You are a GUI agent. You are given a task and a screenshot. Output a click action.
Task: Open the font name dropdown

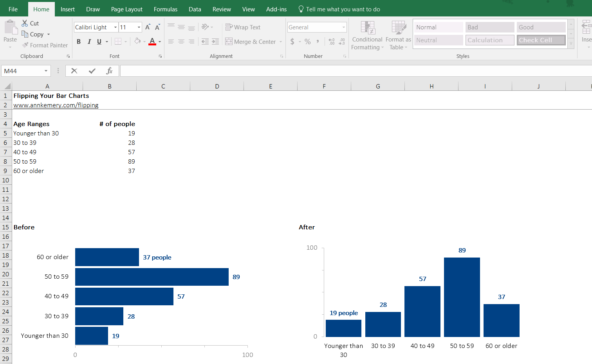tap(116, 27)
